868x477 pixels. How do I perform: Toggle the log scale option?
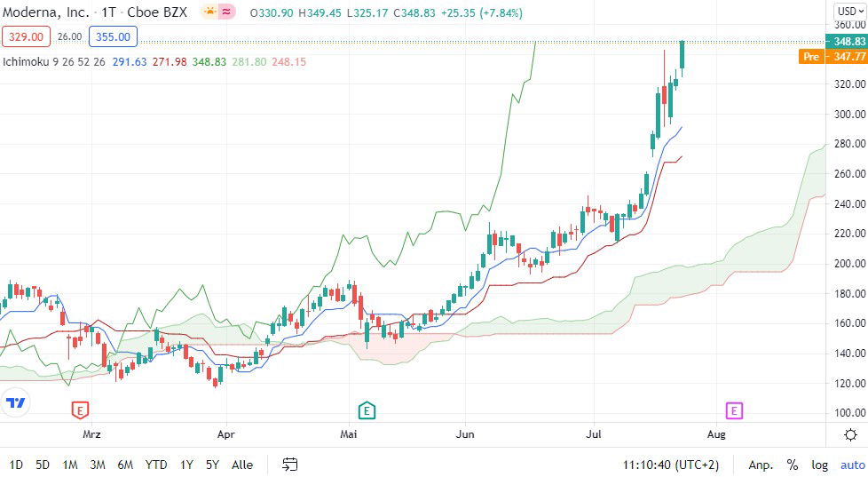tap(819, 465)
